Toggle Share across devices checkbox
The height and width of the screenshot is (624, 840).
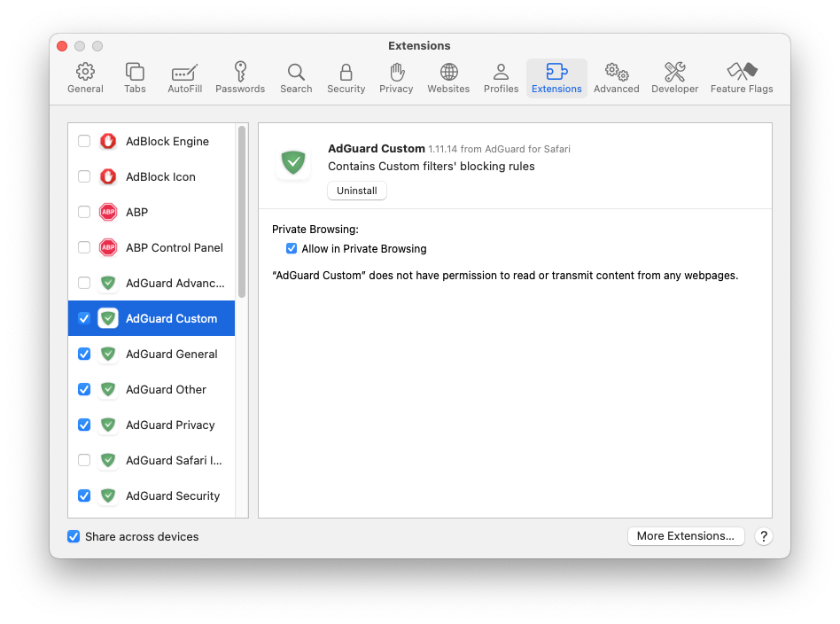(x=74, y=536)
